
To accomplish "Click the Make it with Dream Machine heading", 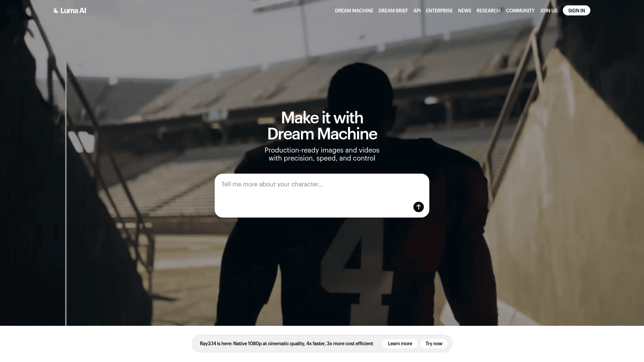I will click(322, 126).
